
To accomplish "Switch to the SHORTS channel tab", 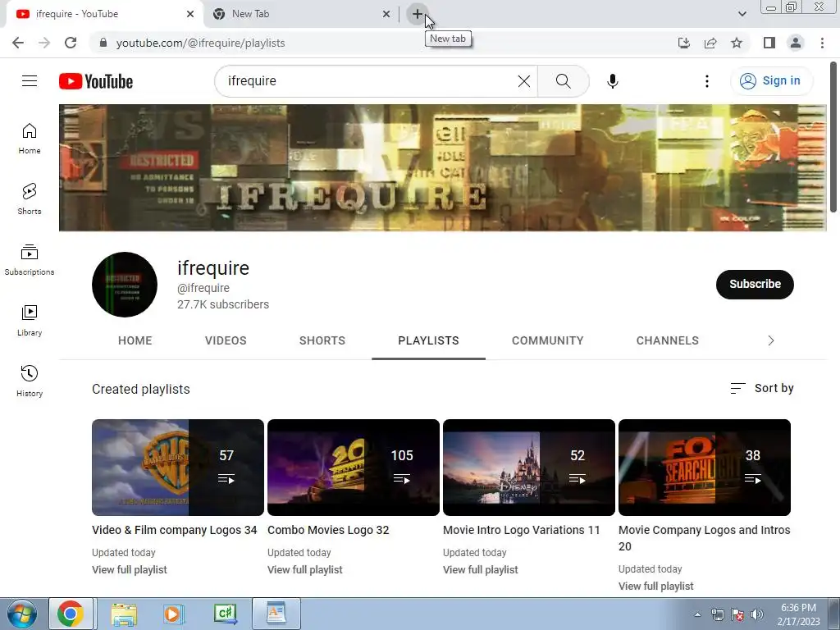I will [322, 340].
